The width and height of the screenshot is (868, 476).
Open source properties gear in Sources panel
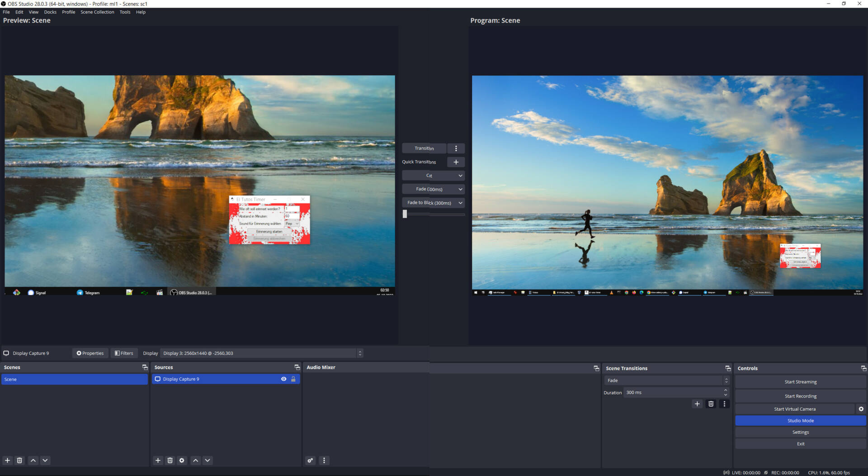[x=182, y=460]
